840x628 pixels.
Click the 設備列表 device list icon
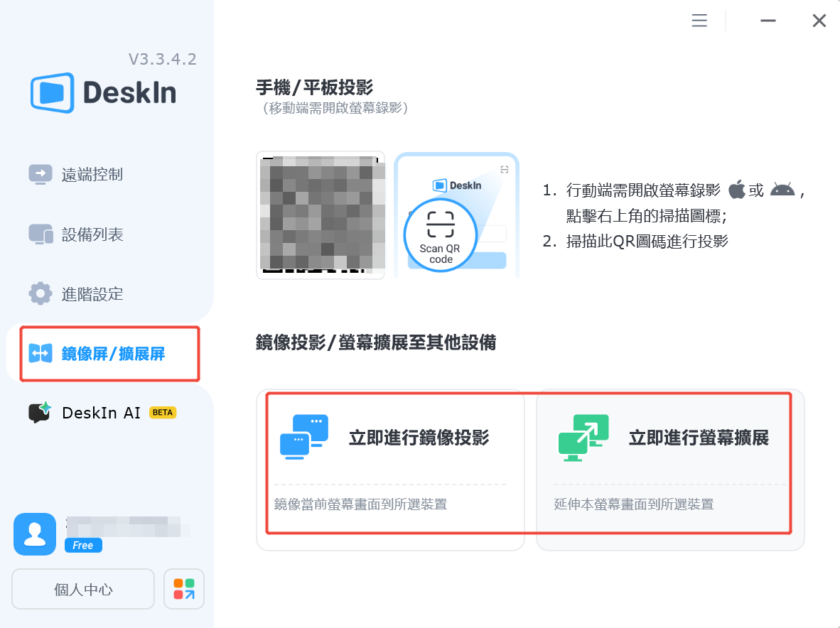click(41, 234)
